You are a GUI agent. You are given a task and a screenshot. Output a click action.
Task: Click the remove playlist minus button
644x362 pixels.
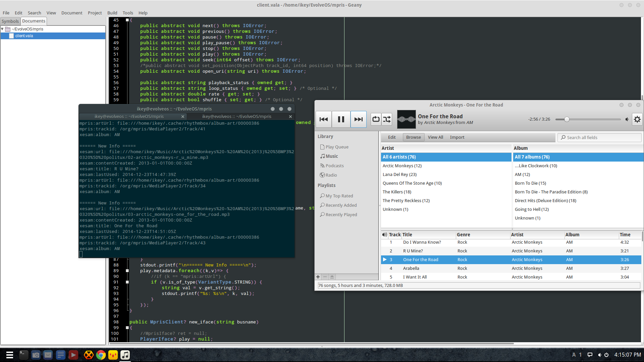point(325,277)
